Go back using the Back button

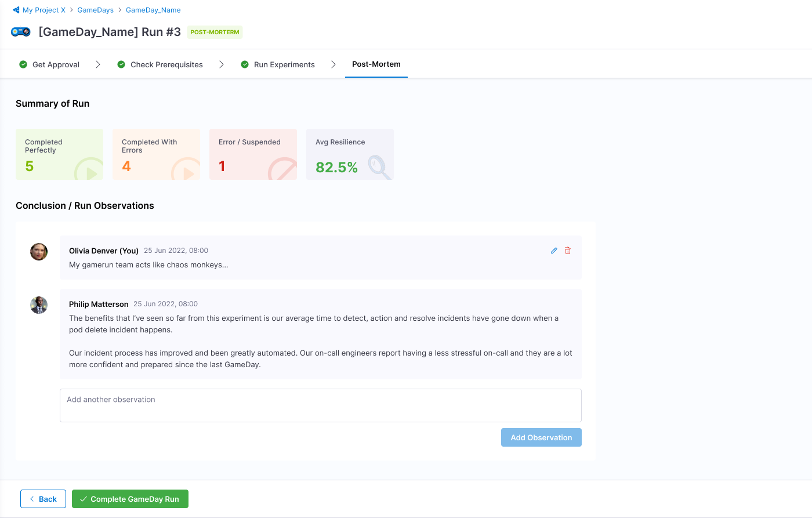[x=43, y=499]
